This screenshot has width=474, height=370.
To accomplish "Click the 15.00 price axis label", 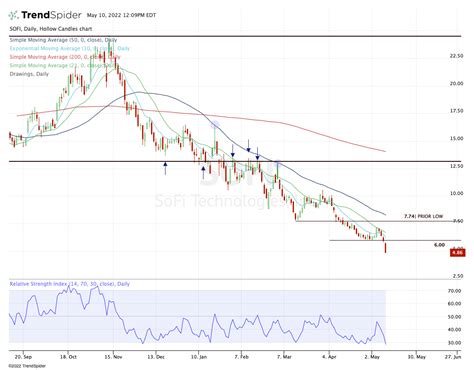I will click(456, 138).
